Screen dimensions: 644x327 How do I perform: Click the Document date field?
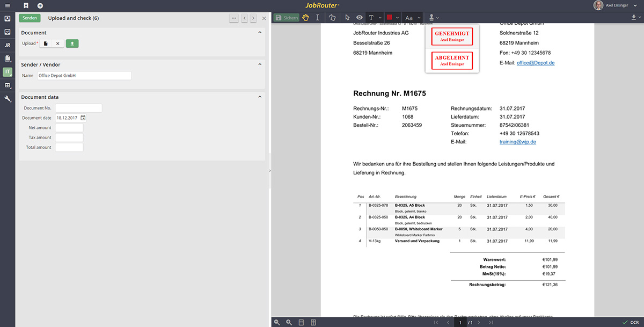coord(67,118)
